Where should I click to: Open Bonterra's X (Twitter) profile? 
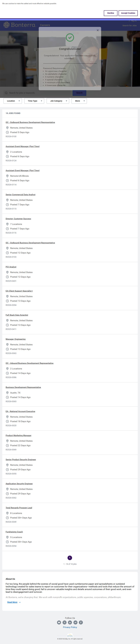point(65,622)
